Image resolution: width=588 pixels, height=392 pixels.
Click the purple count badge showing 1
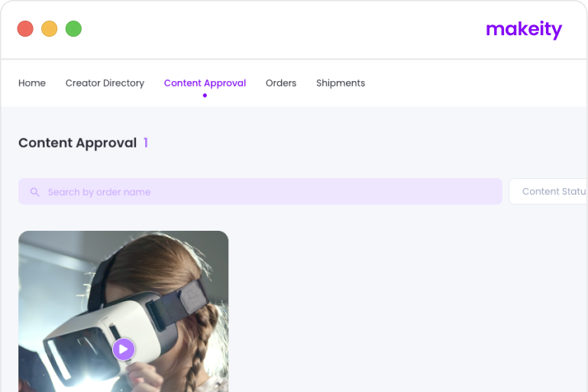(146, 143)
